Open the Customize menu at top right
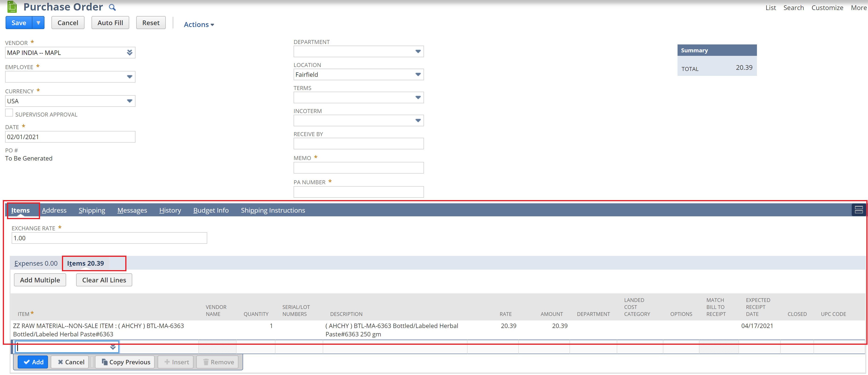The image size is (868, 375). [827, 7]
